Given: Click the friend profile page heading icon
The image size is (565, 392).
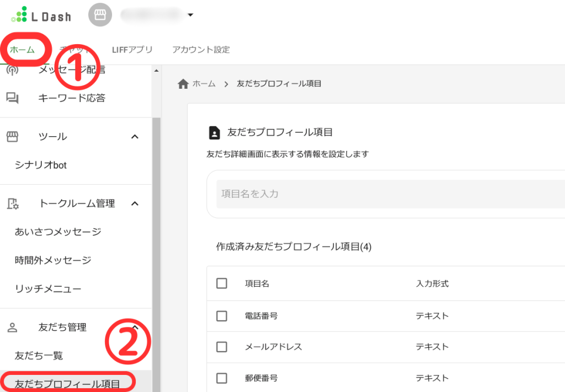Looking at the screenshot, I should 214,133.
